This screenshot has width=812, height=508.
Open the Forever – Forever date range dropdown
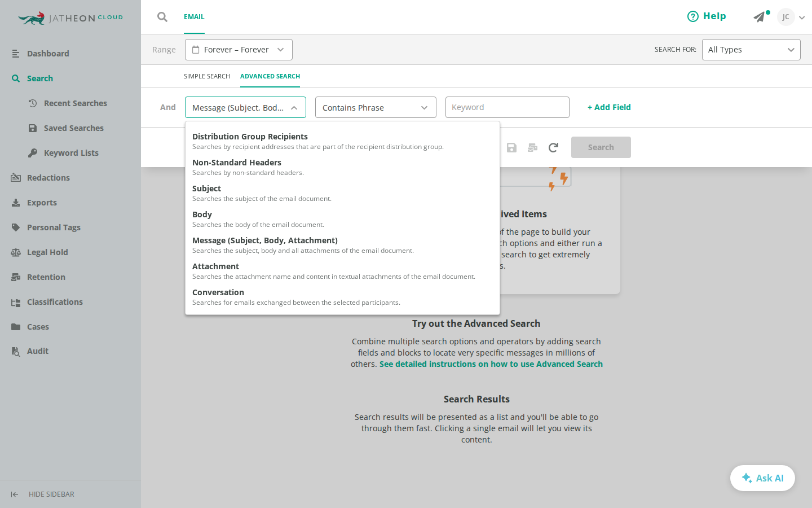pyautogui.click(x=239, y=50)
